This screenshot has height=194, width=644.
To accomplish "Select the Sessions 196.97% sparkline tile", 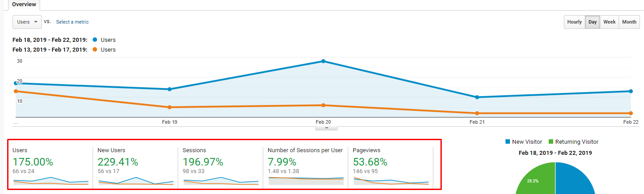I will point(220,166).
